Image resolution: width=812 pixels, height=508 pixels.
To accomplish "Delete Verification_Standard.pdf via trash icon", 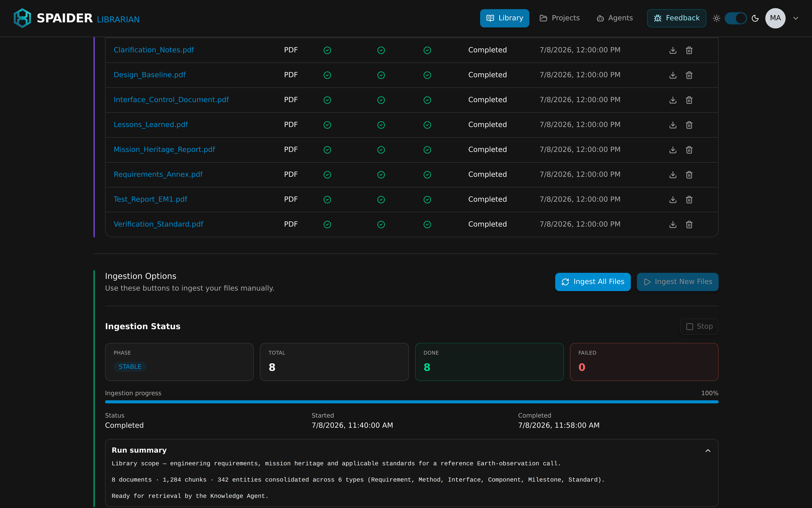I will tap(689, 224).
